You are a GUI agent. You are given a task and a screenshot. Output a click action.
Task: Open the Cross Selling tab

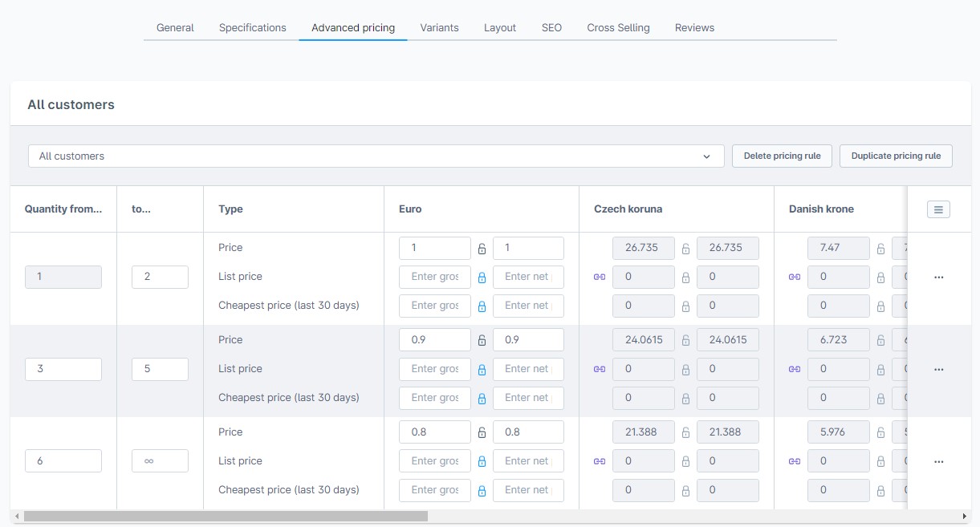(x=618, y=27)
